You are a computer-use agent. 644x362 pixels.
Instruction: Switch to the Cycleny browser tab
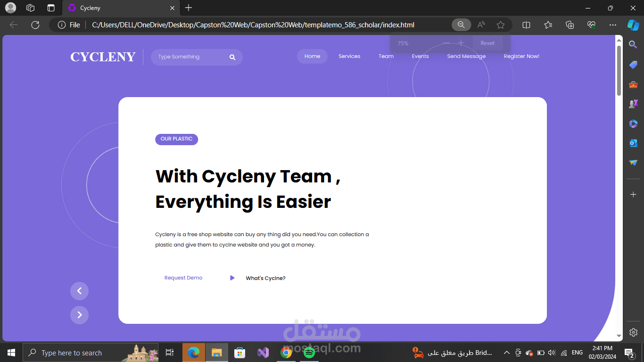[x=90, y=8]
